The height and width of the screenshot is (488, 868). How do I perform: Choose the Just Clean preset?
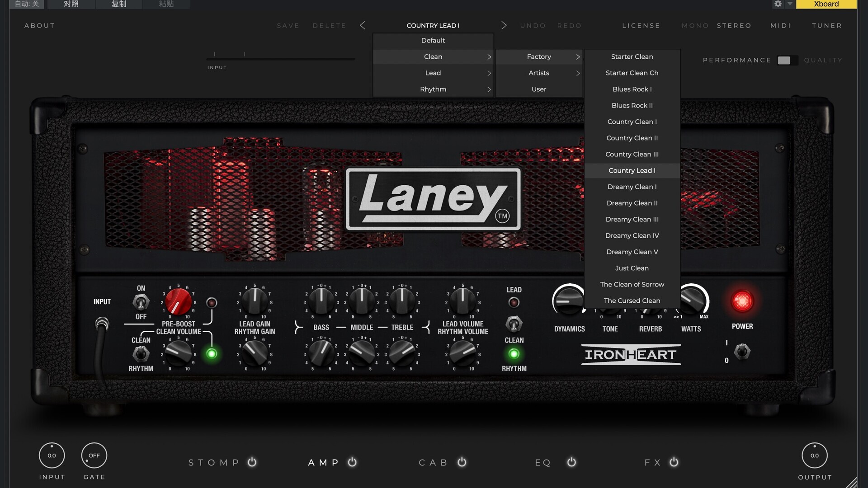point(632,268)
